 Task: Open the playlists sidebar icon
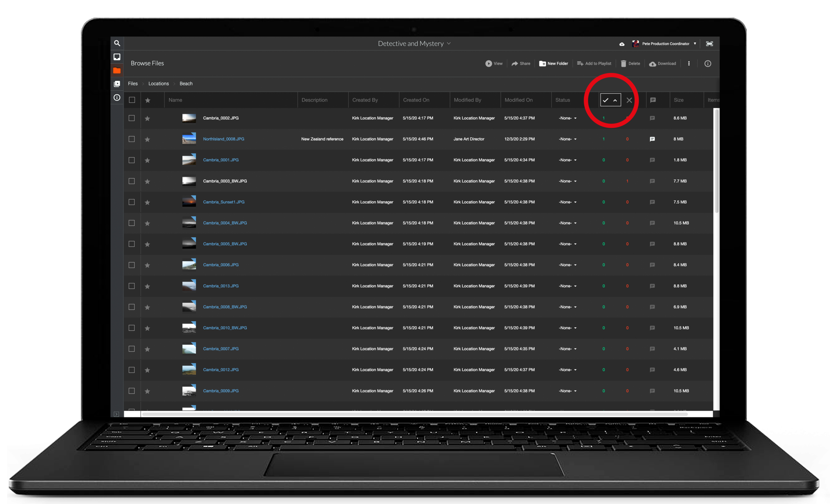117,84
